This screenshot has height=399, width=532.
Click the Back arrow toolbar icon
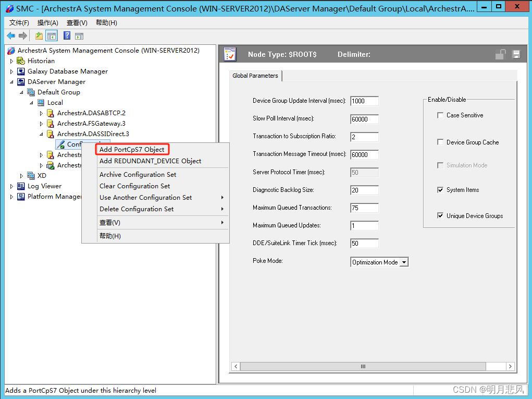click(x=11, y=35)
